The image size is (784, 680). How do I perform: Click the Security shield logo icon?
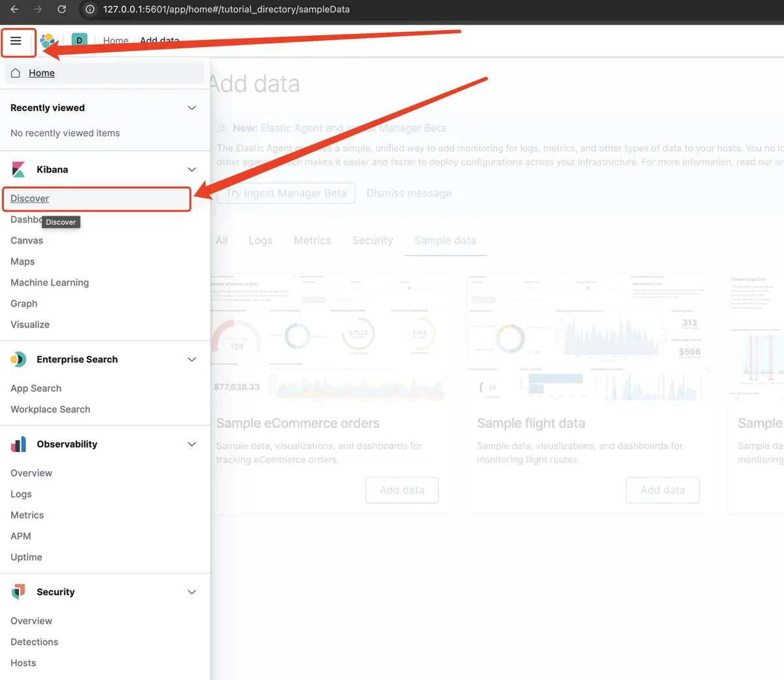coord(18,592)
